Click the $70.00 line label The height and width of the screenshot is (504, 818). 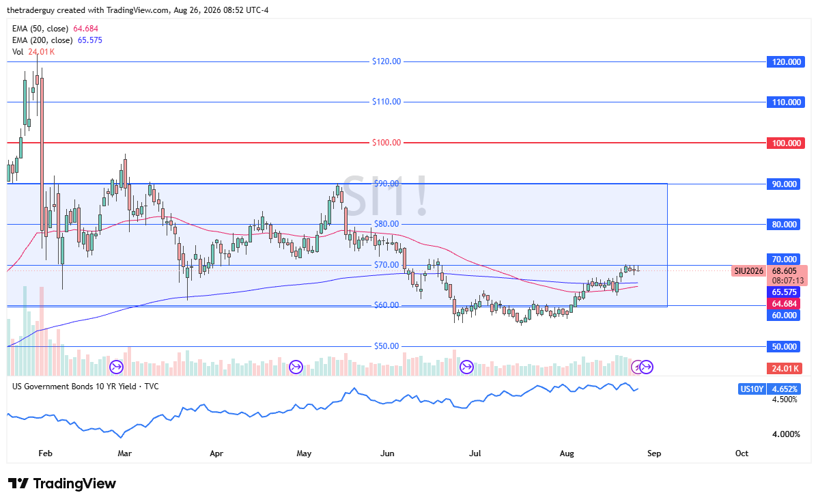[x=386, y=265]
